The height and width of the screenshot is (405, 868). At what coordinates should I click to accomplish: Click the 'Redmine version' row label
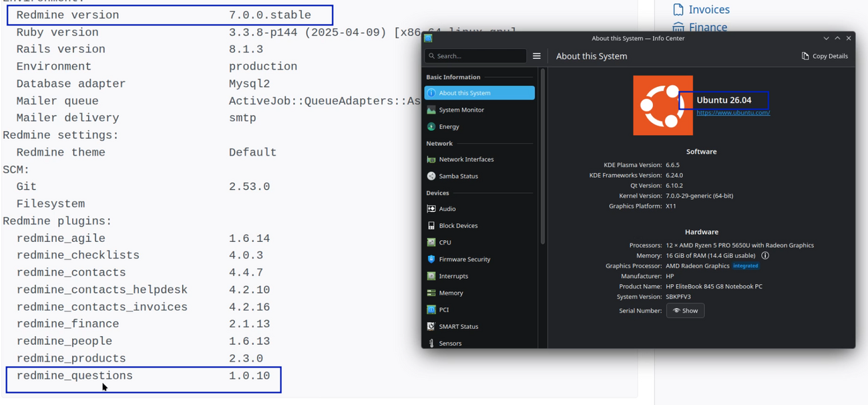67,15
